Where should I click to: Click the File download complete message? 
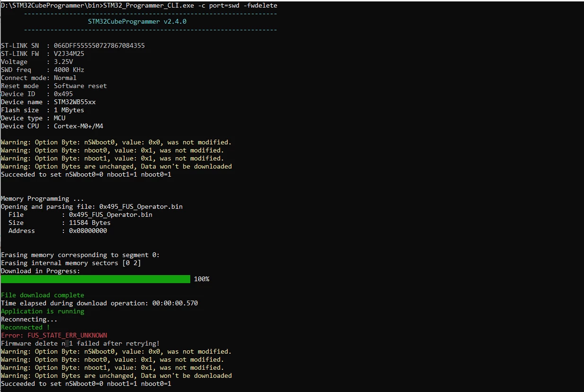pos(43,295)
